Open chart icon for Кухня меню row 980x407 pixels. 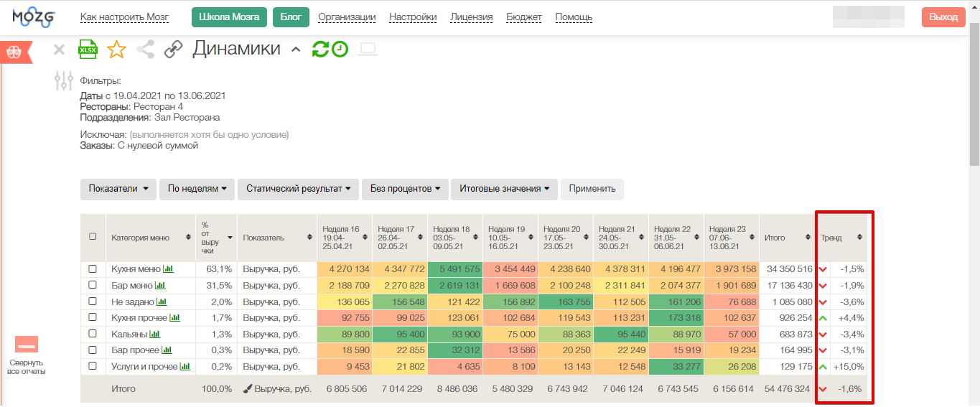click(x=169, y=269)
